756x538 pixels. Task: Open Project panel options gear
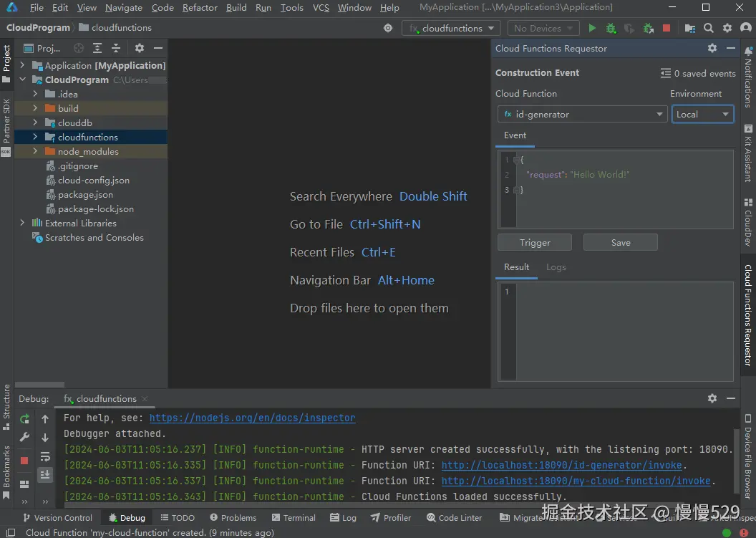coord(140,48)
